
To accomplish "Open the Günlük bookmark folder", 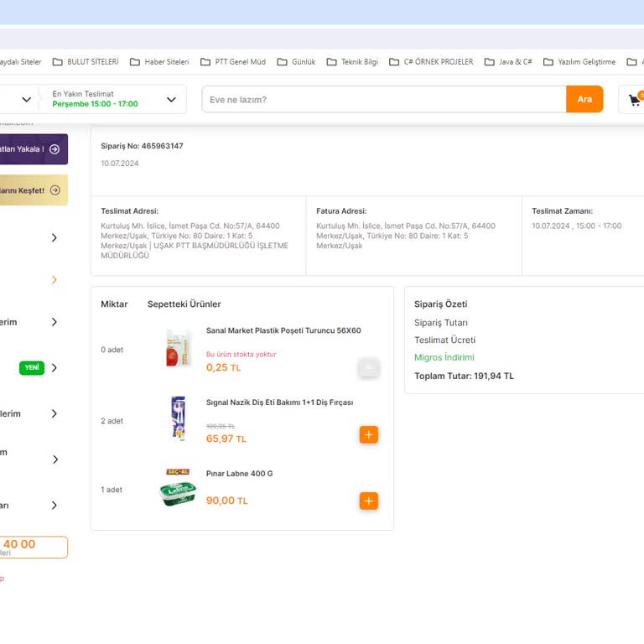I will coord(296,61).
